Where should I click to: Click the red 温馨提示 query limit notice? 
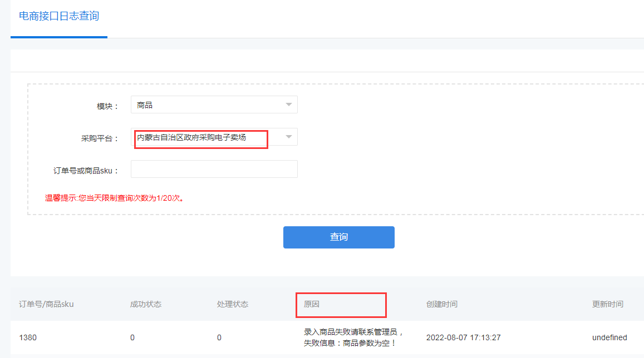pos(115,197)
